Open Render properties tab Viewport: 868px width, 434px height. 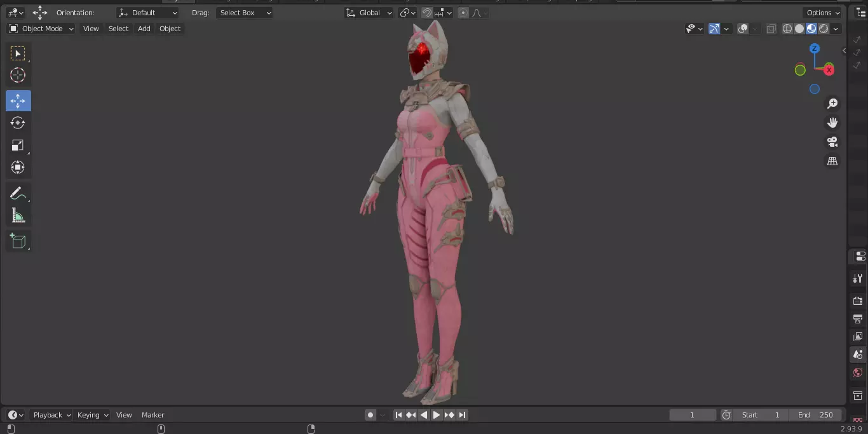pyautogui.click(x=858, y=301)
